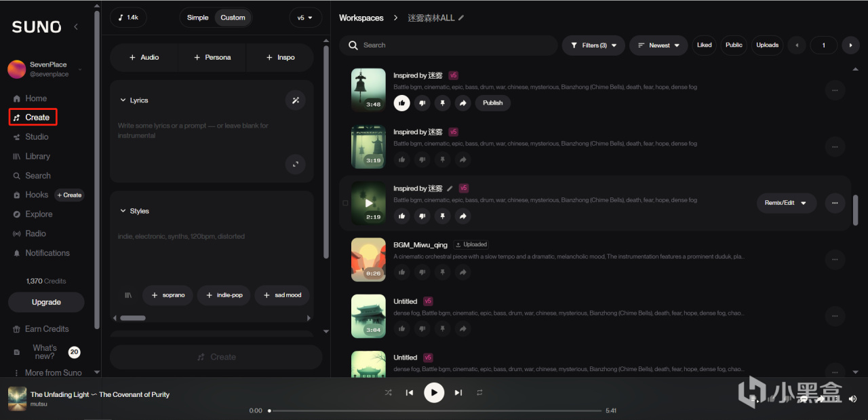Open Hooks from the sidebar
Viewport: 868px width, 420px height.
click(x=31, y=195)
